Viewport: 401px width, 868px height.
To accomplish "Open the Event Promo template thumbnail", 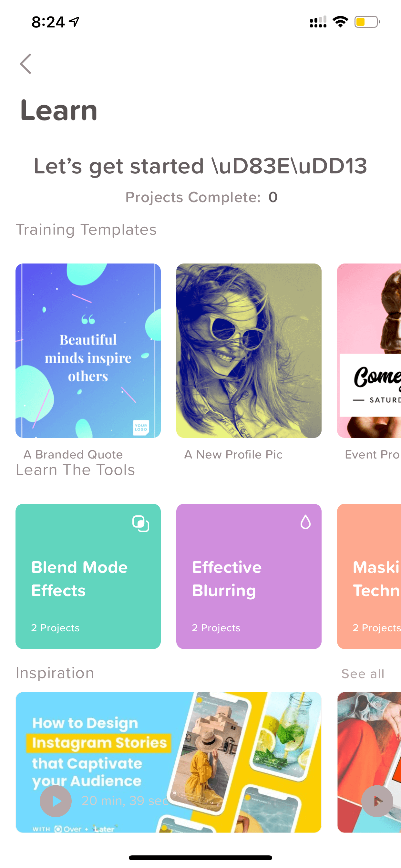I will pyautogui.click(x=369, y=350).
